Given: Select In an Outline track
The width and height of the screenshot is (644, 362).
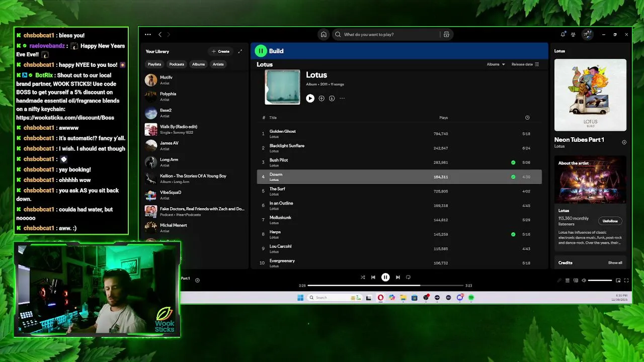Looking at the screenshot, I should click(x=399, y=206).
